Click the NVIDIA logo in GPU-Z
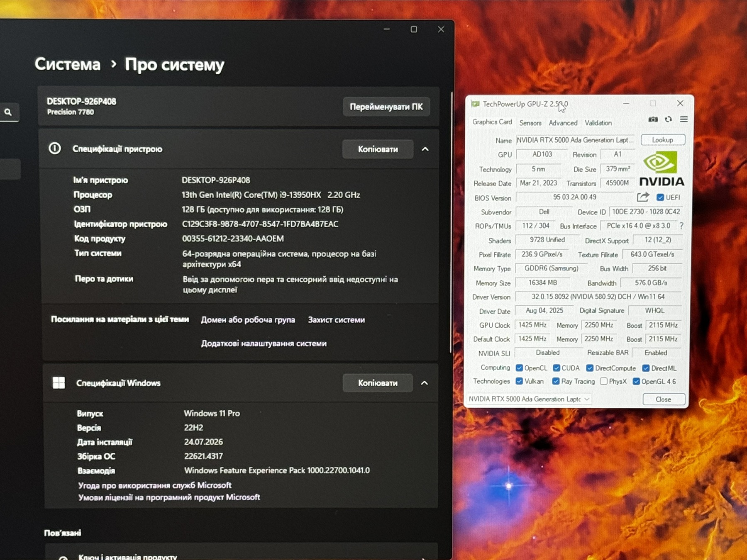Viewport: 747px width, 560px height. point(662,168)
